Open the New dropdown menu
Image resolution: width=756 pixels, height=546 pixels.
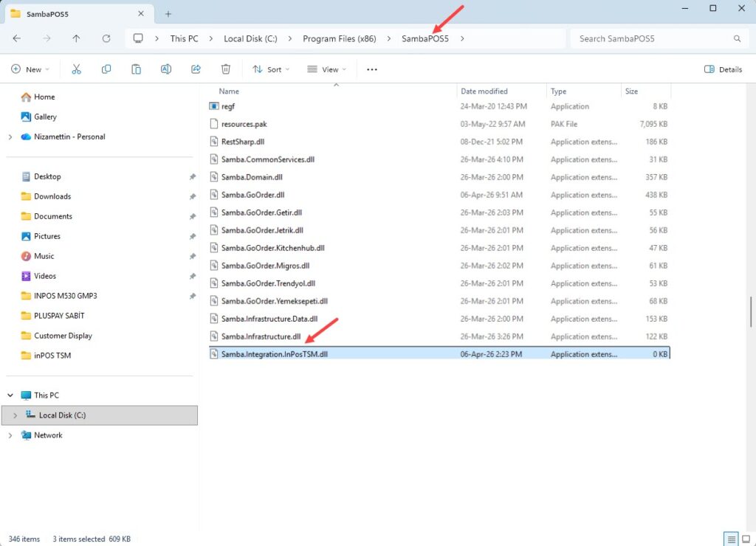click(x=30, y=69)
